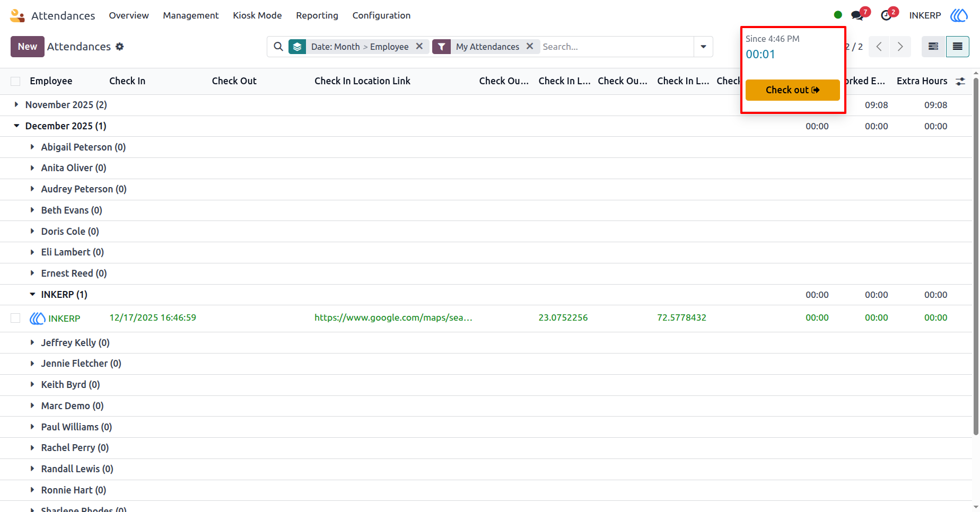Remove the Date: Month > Employee grouping
980x512 pixels.
[419, 46]
